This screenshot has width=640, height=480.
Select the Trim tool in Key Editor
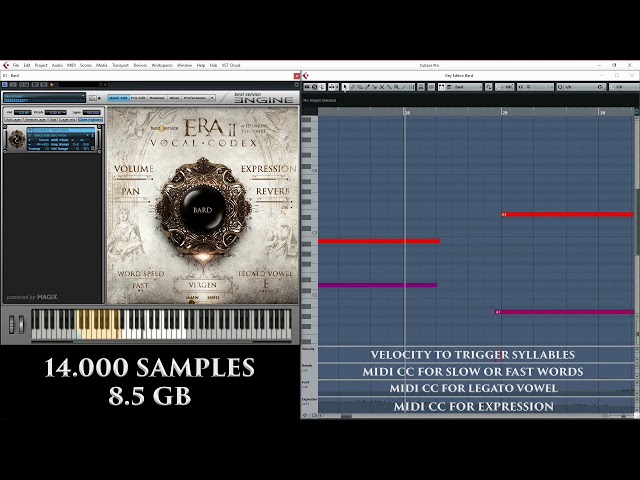click(x=367, y=87)
